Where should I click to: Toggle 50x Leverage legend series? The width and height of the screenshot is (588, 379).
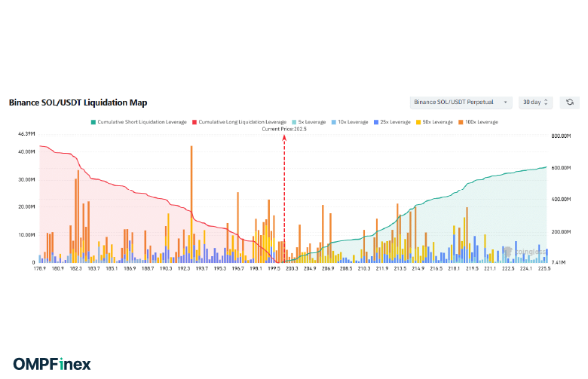click(x=434, y=122)
